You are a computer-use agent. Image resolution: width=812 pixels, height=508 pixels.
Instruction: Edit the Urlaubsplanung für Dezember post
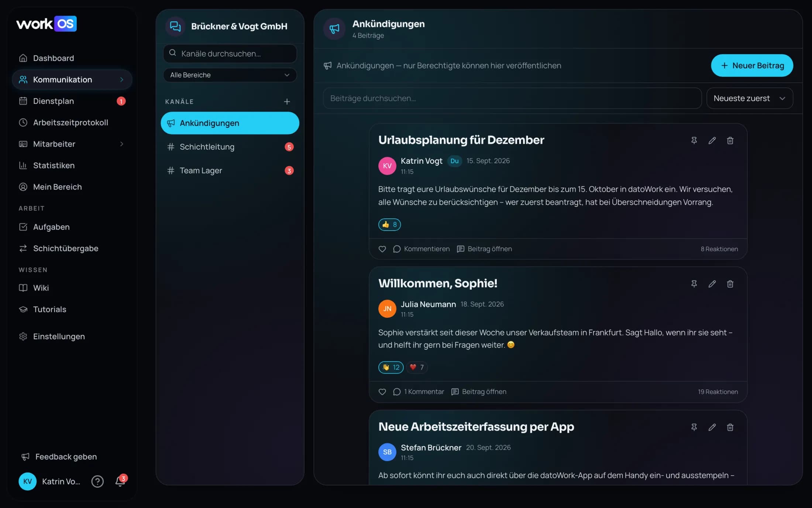point(712,140)
